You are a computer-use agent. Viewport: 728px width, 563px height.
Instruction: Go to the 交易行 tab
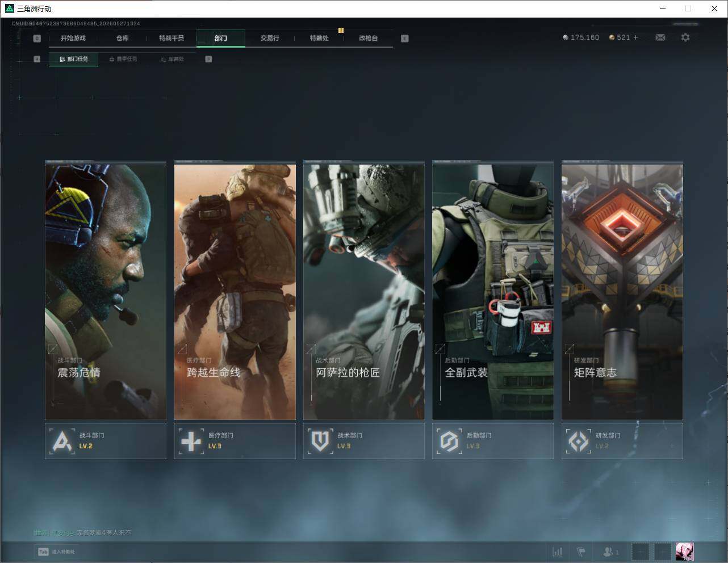[x=270, y=38]
